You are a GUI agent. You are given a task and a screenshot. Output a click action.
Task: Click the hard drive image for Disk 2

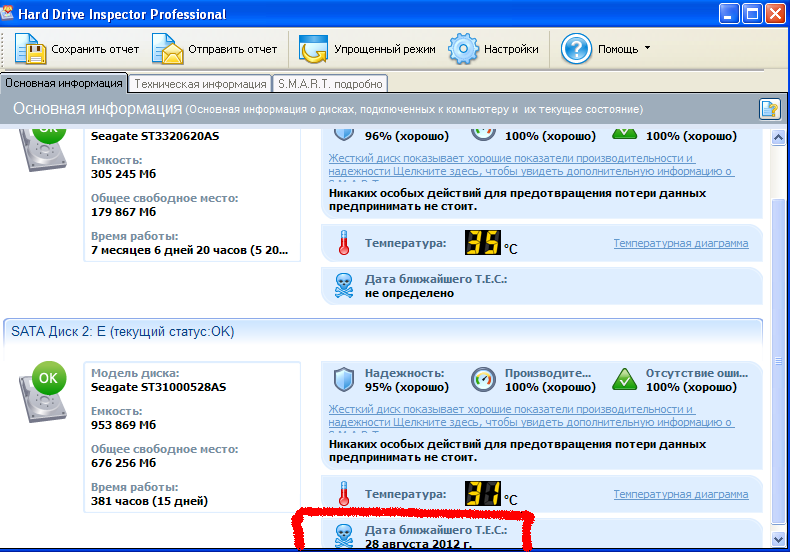point(42,400)
